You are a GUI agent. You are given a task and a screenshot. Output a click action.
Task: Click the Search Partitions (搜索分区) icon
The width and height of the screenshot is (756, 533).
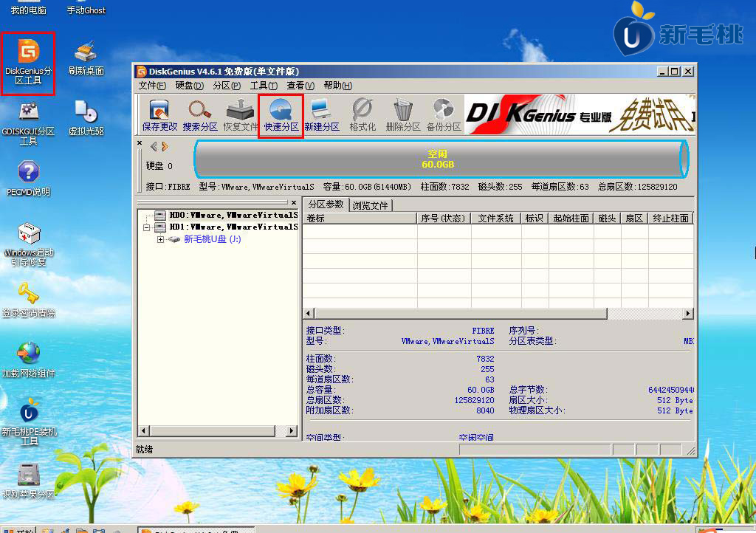200,115
